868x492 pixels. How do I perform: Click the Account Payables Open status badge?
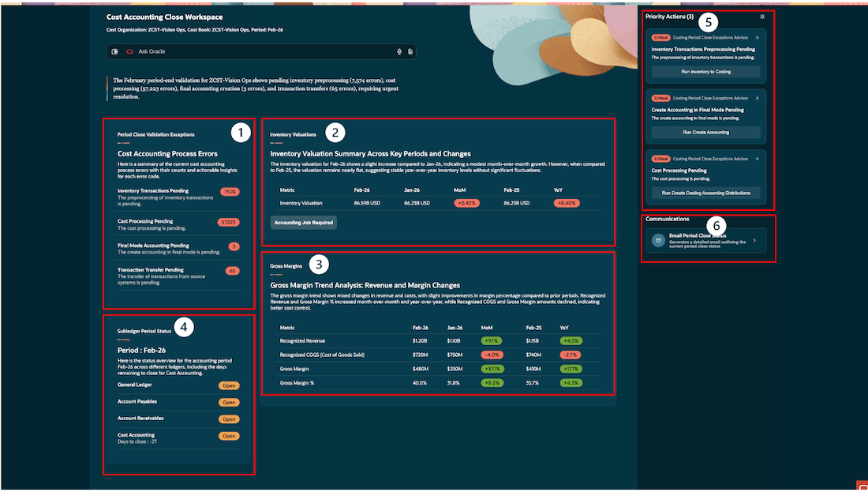(229, 402)
